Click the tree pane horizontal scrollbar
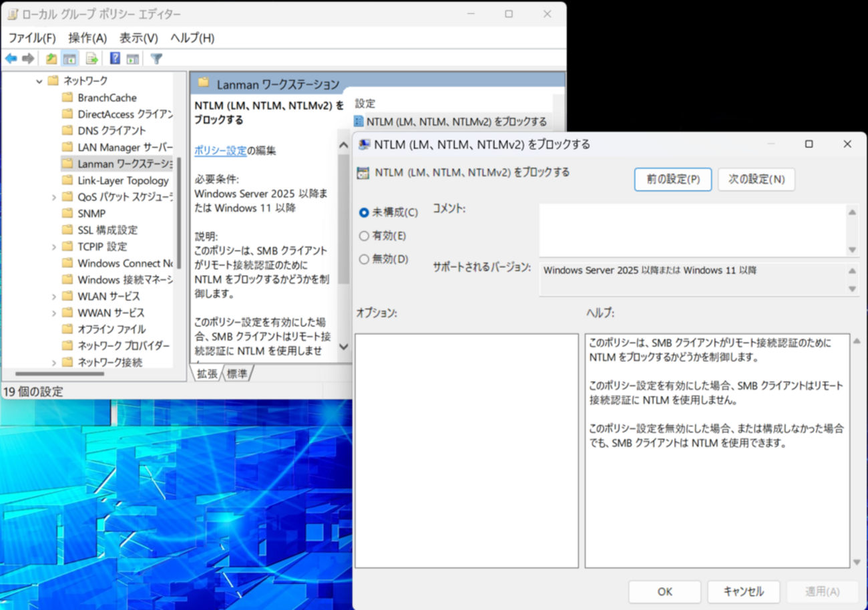The width and height of the screenshot is (868, 610). tap(60, 374)
